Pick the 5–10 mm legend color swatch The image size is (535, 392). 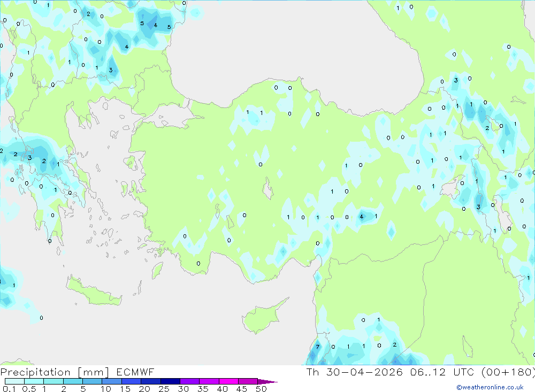coord(93,381)
